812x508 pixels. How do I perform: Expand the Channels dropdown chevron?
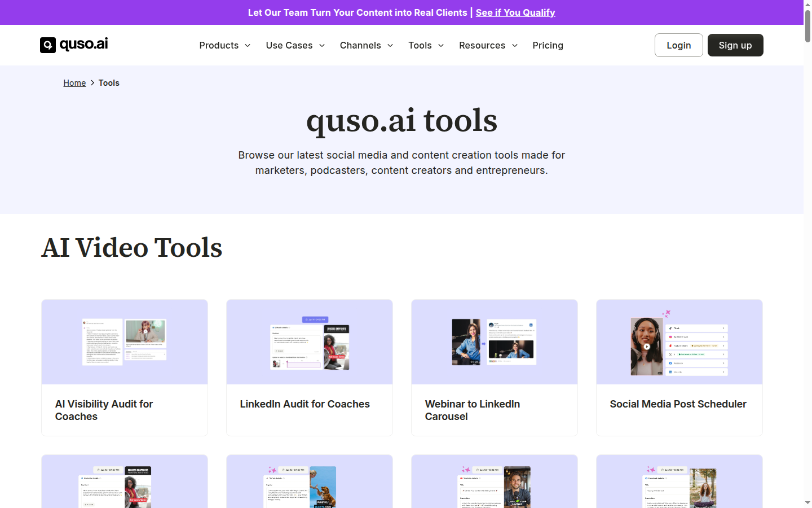coord(390,46)
